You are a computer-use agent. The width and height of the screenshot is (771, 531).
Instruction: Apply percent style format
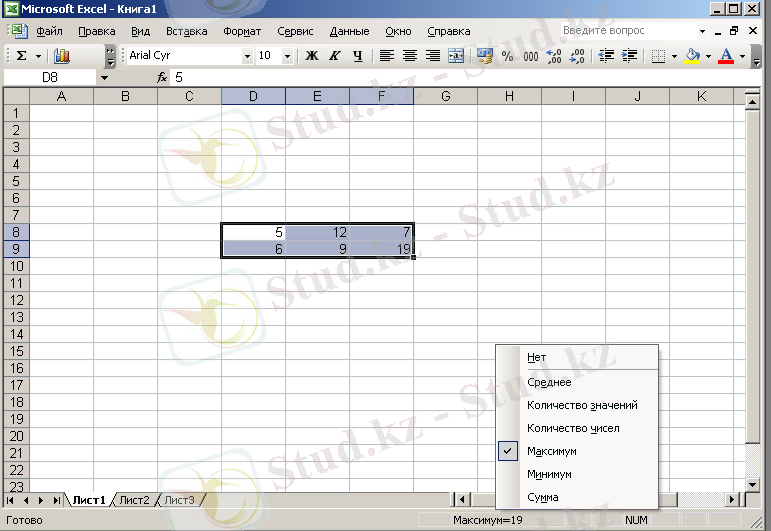coord(507,56)
